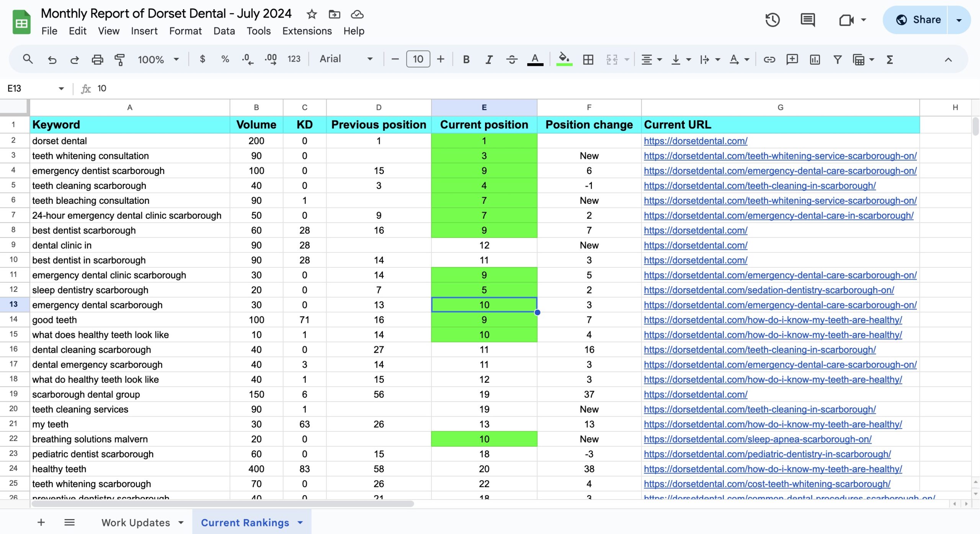The width and height of the screenshot is (980, 534).
Task: Click the Print icon
Action: [97, 59]
